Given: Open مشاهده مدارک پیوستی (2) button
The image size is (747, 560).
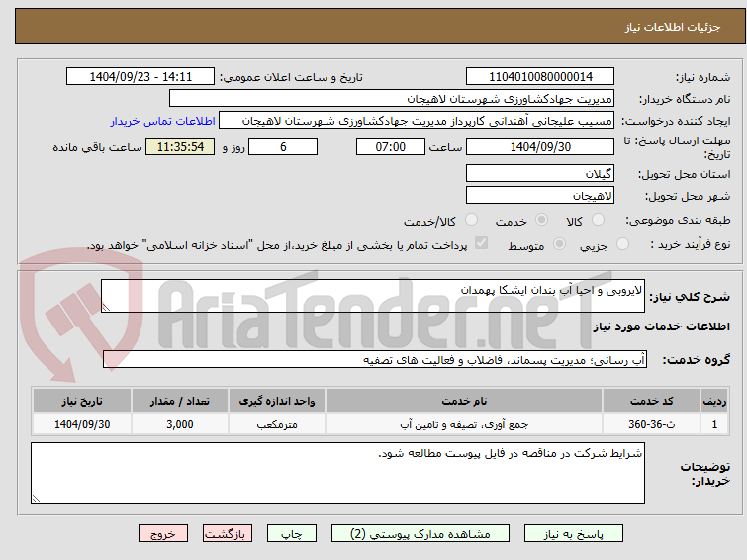Looking at the screenshot, I should pyautogui.click(x=420, y=534).
